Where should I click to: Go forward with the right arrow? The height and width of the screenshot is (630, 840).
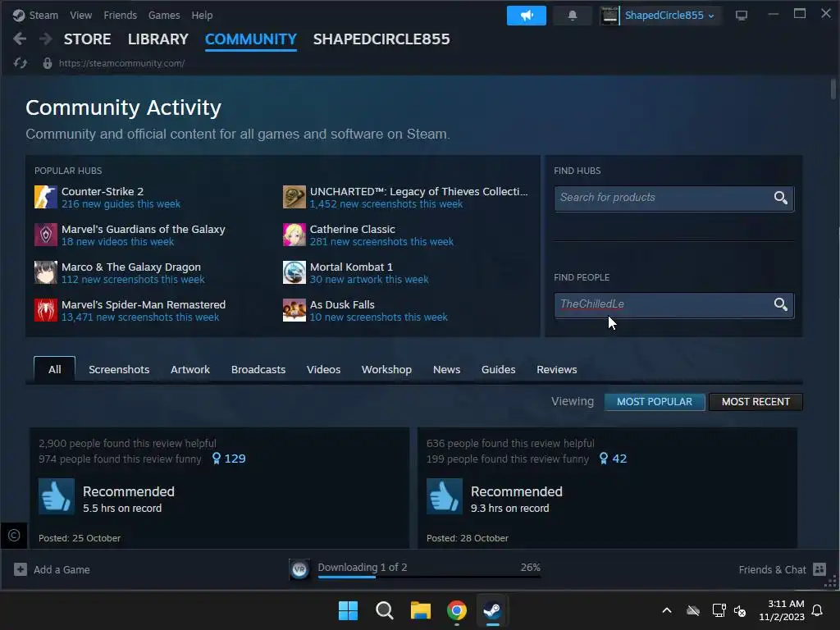[x=46, y=39]
